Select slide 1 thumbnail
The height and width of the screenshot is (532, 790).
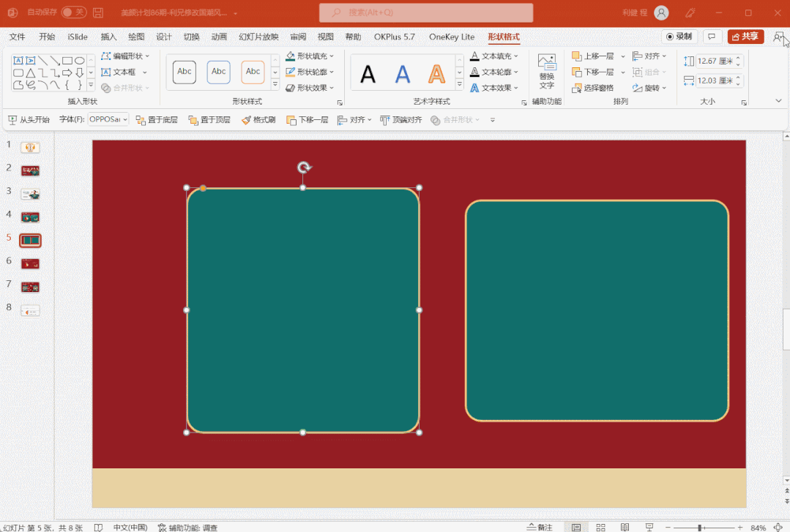(30, 147)
